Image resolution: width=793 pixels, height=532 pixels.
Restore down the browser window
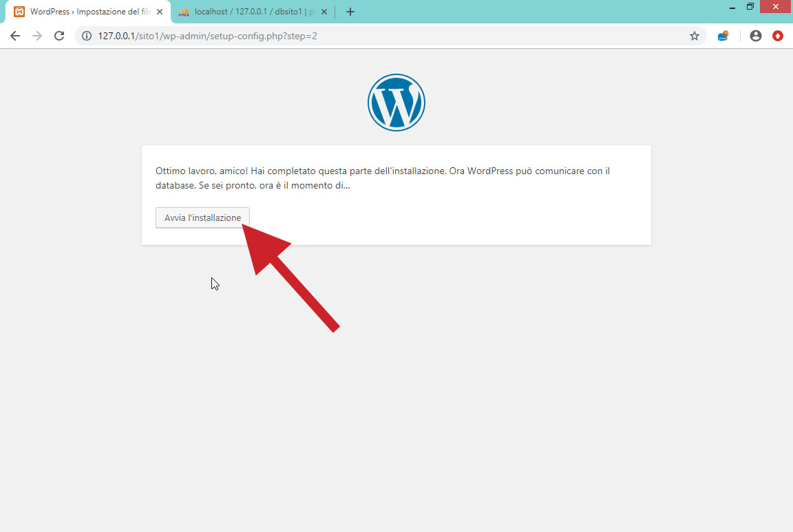point(750,7)
